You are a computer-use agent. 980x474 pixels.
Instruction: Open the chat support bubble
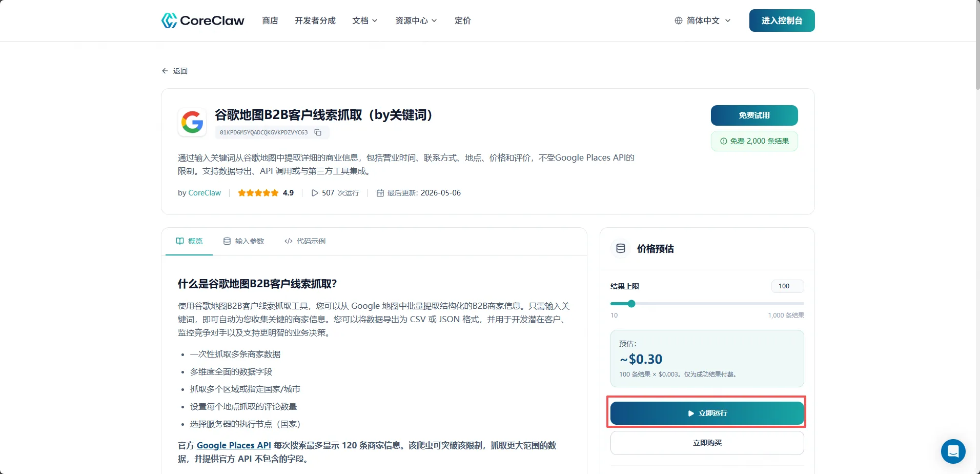point(953,451)
